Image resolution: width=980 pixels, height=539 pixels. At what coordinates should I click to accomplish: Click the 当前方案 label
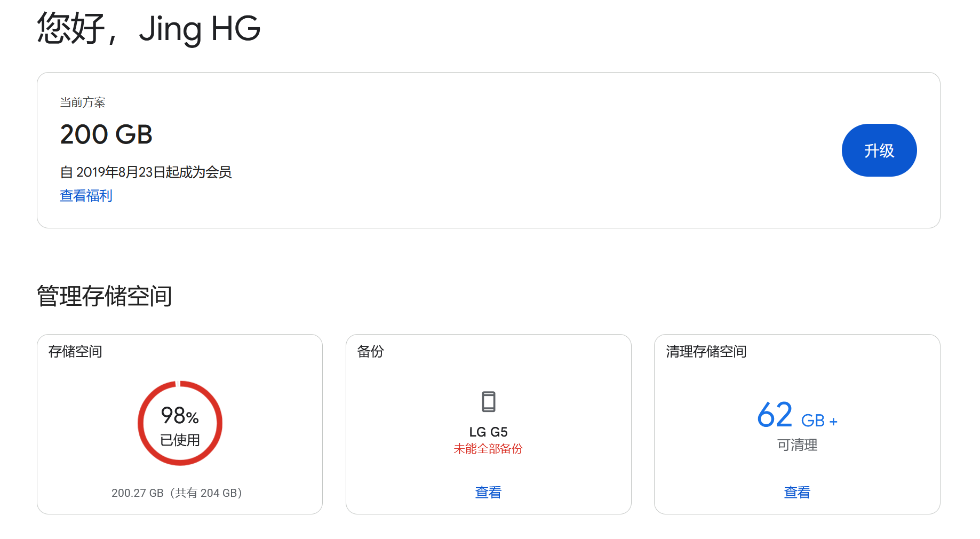(x=83, y=102)
